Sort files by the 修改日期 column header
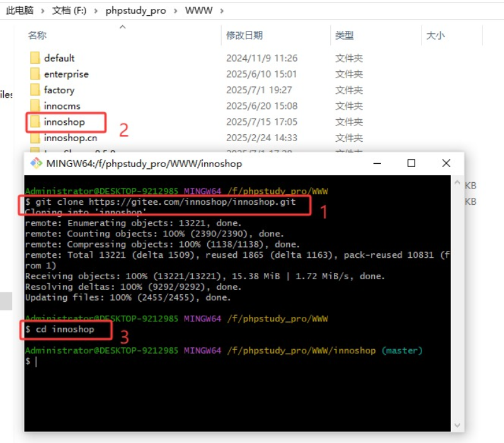This screenshot has width=504, height=443. [244, 35]
